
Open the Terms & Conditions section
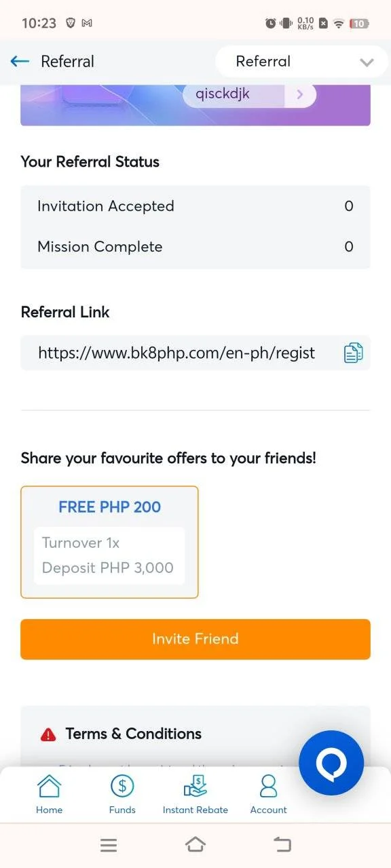point(134,734)
